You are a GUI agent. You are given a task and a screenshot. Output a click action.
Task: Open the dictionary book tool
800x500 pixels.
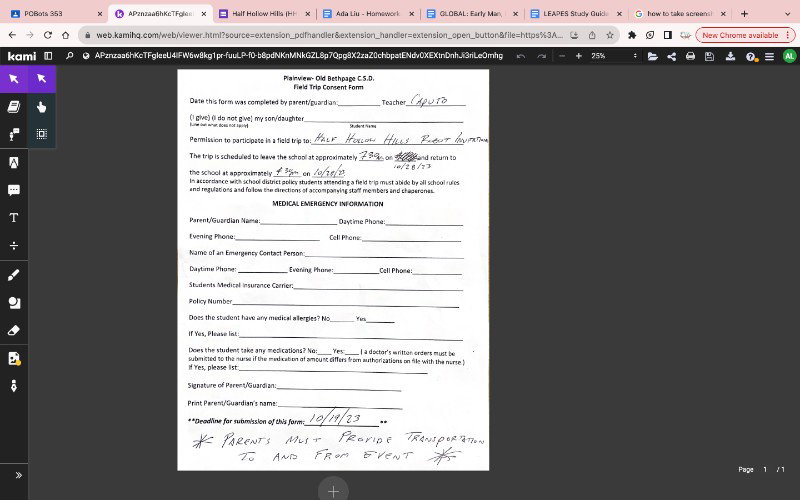[x=14, y=107]
